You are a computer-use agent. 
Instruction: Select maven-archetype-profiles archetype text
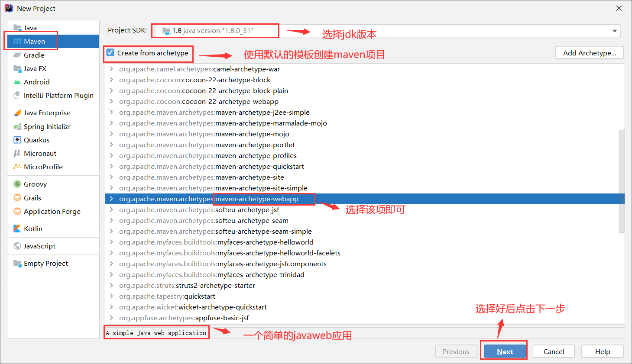tap(256, 155)
